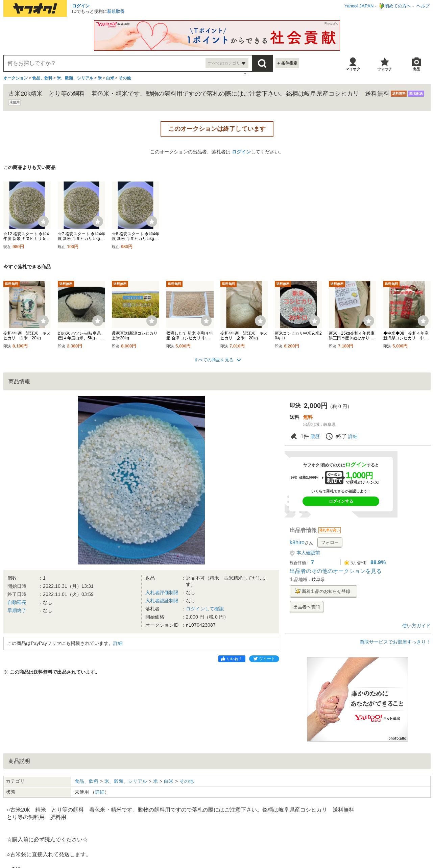Click the green ログインする button

click(x=341, y=501)
